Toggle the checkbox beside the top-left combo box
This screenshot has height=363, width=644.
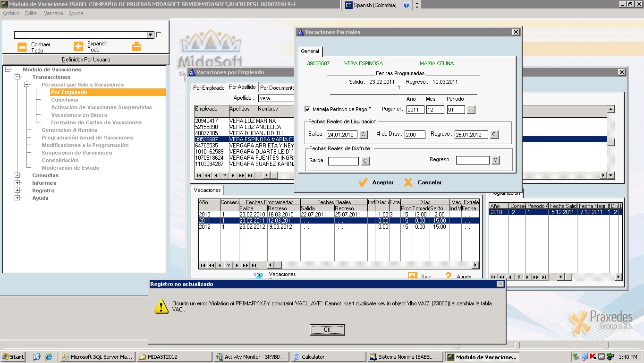[x=159, y=35]
